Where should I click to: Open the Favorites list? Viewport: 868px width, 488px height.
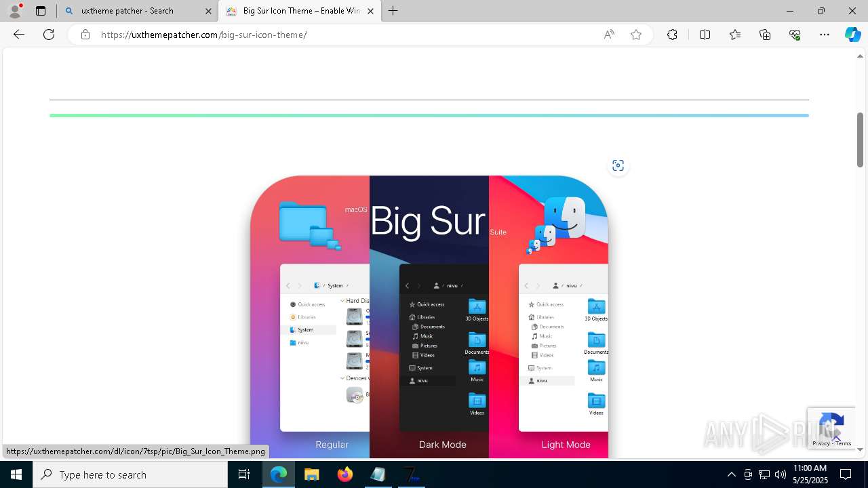(735, 35)
